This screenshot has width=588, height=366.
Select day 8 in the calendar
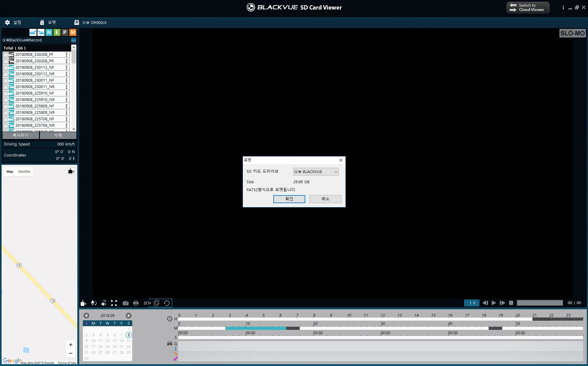(x=129, y=335)
